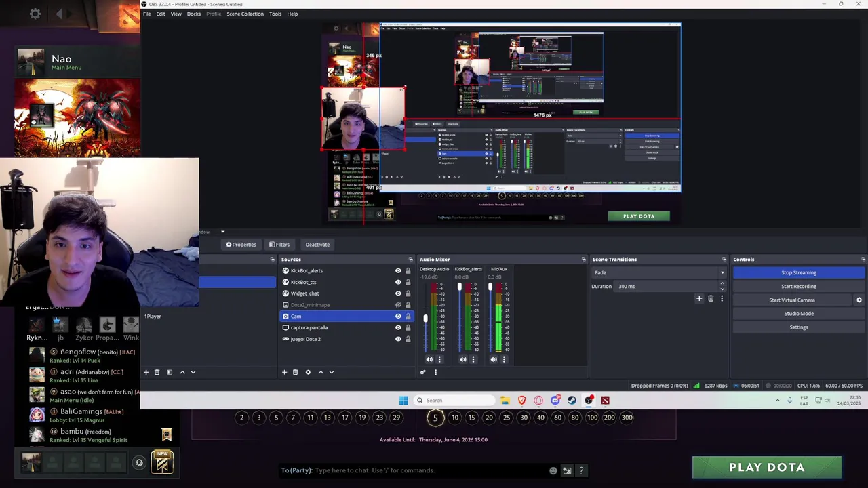Move selected source up in Sources list
This screenshot has height=488, width=868.
(321, 372)
